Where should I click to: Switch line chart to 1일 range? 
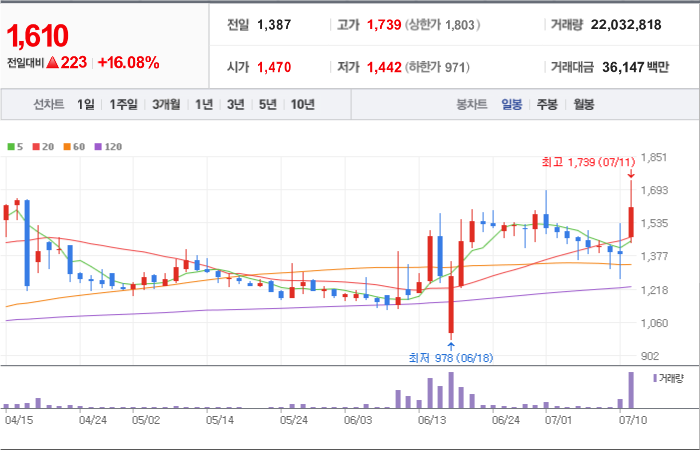[x=86, y=104]
